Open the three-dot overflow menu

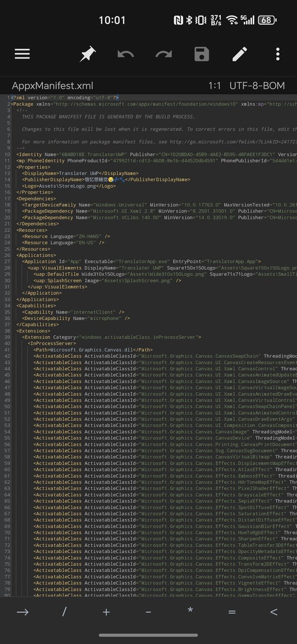coord(278,54)
